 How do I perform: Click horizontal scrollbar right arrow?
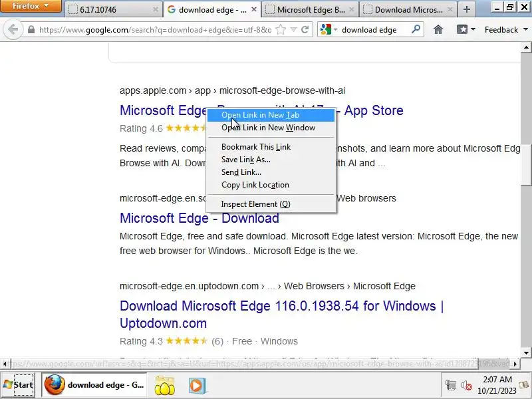click(516, 364)
